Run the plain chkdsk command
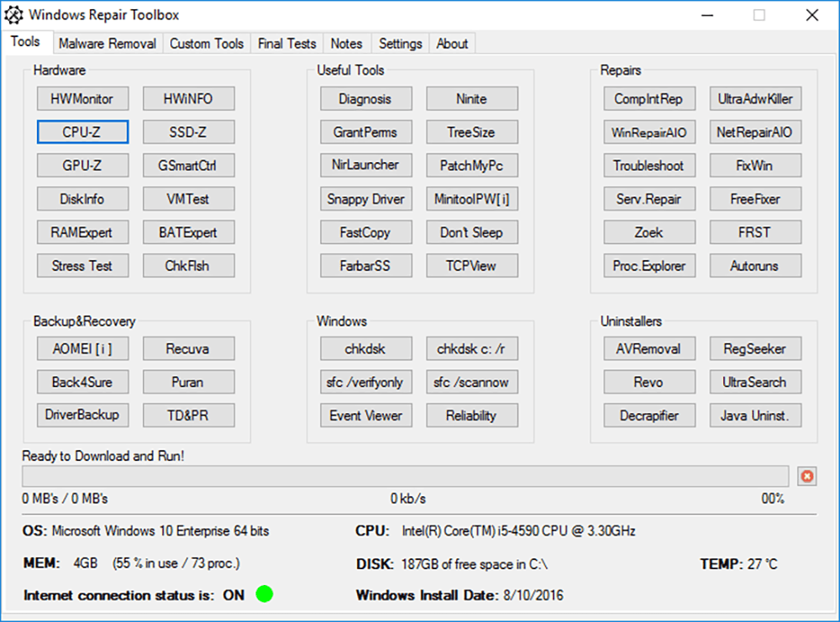 click(366, 348)
